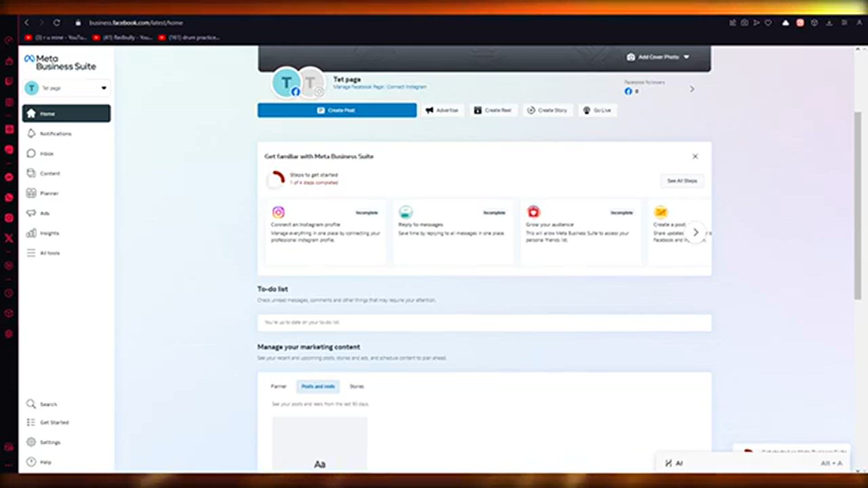Open Home in the left sidebar

pos(66,113)
